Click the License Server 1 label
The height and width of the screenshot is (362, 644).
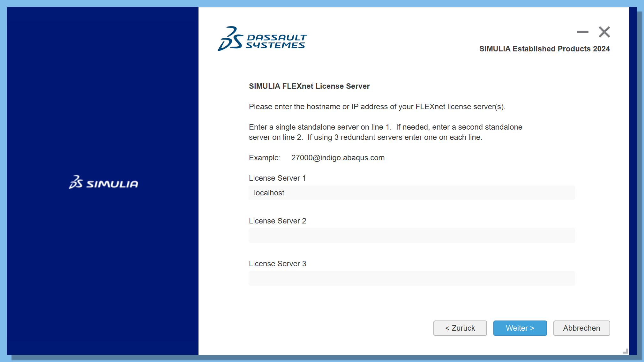click(x=277, y=178)
